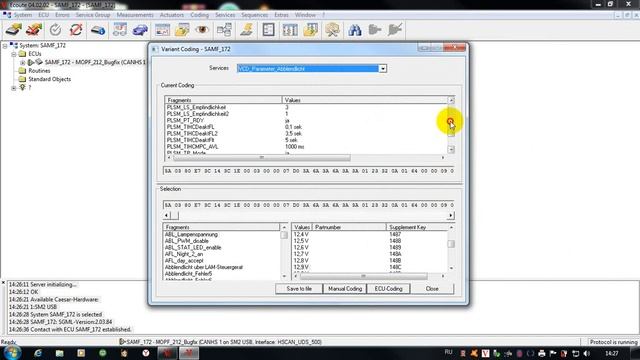Click the Current Coding vertical scrollbar up arrow

451,100
